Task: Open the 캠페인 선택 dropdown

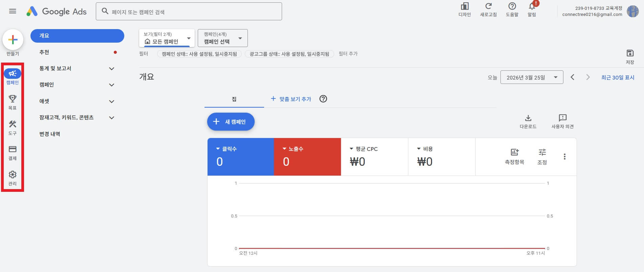Action: point(223,38)
